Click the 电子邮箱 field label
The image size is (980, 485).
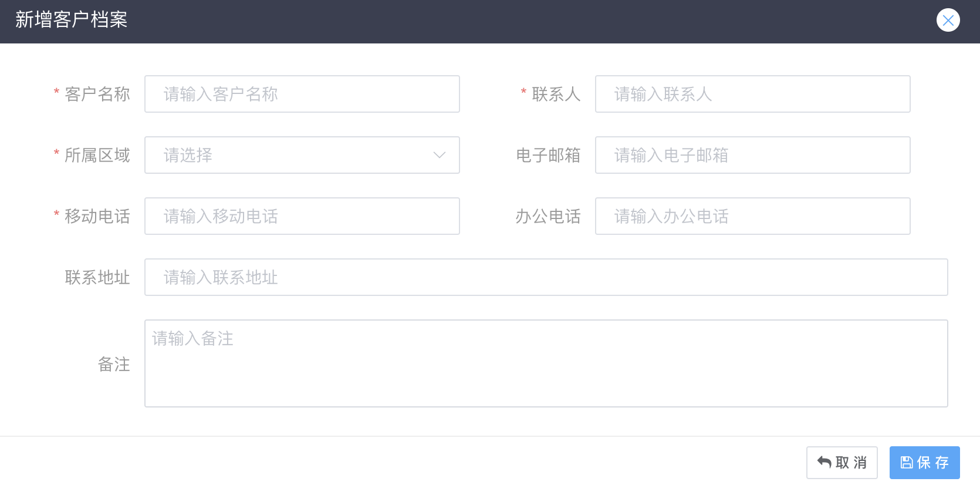tap(548, 155)
